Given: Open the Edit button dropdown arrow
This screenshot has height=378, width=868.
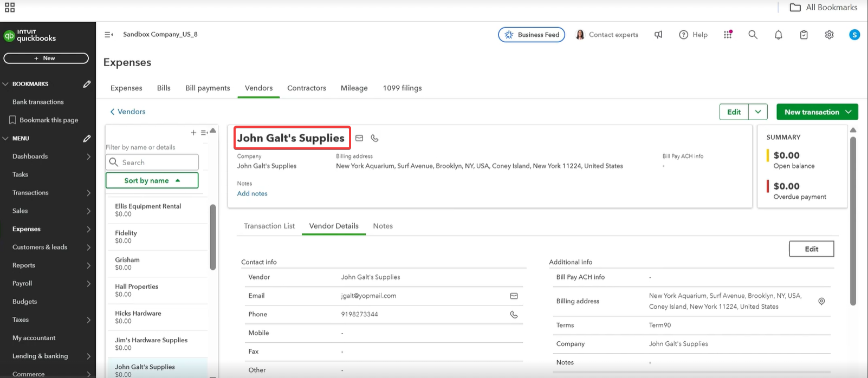Looking at the screenshot, I should point(758,112).
